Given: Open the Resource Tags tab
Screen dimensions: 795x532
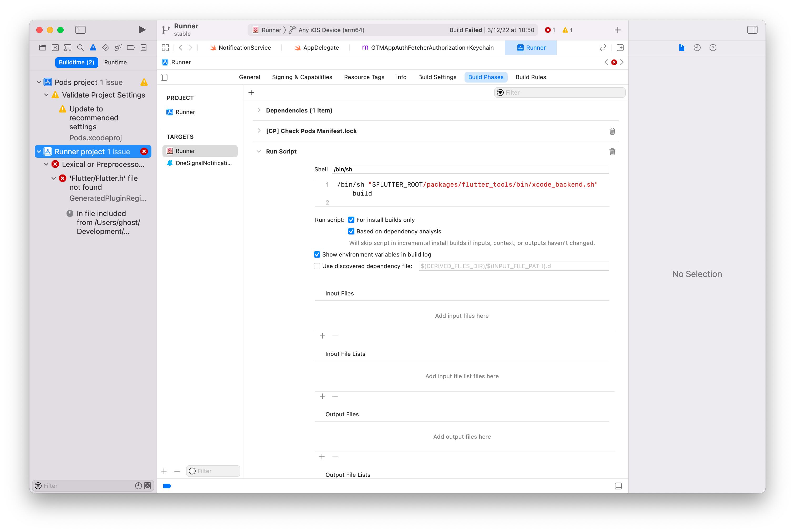Looking at the screenshot, I should pos(364,77).
